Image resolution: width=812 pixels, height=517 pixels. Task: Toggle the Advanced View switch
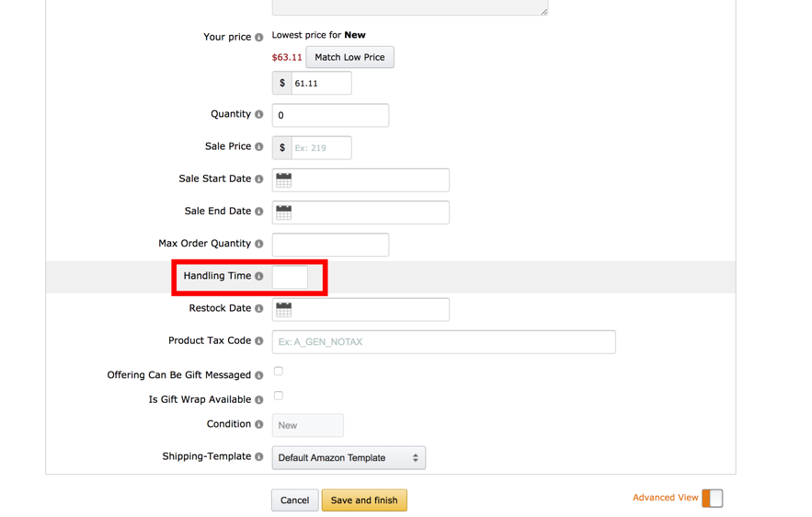coord(713,499)
